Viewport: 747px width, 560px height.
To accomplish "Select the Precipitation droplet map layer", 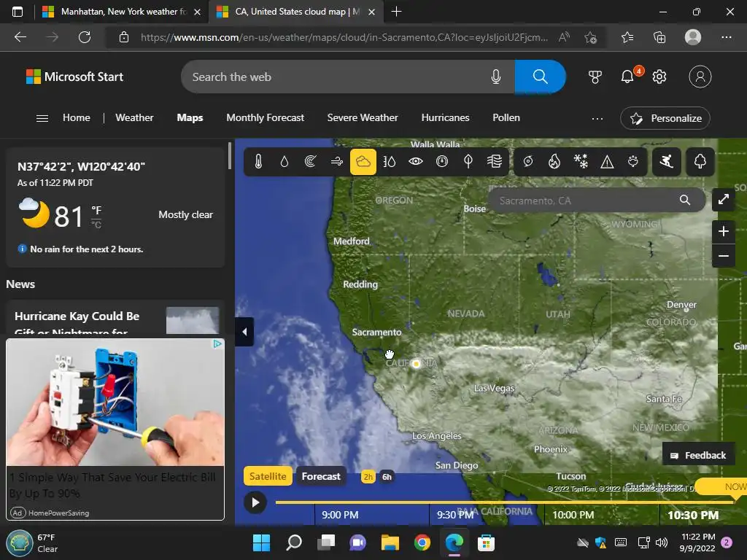I will click(285, 162).
